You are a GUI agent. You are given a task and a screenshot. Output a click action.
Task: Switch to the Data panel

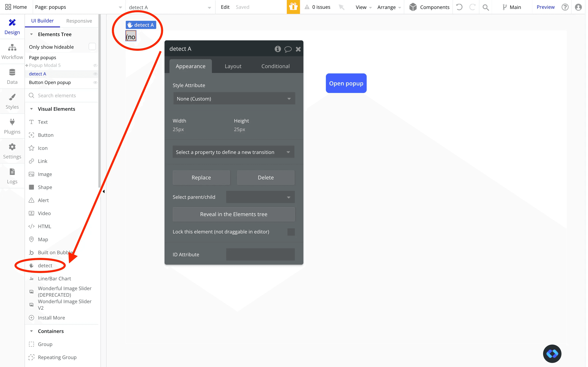click(x=12, y=76)
